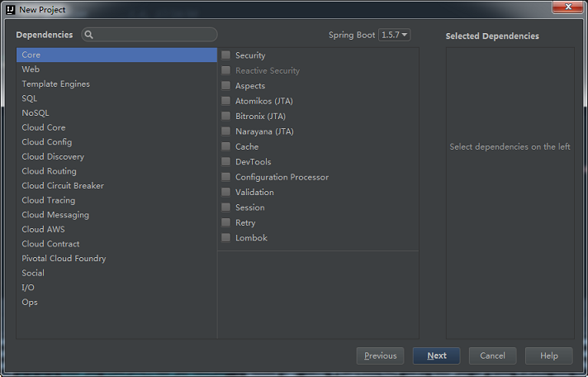Pick the Cloud Routing category

(116, 171)
